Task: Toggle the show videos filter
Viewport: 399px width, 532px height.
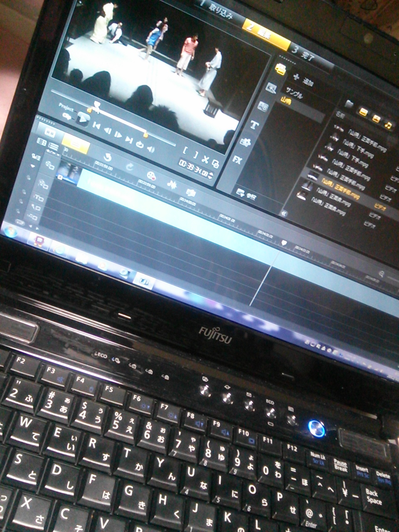Action: (363, 111)
